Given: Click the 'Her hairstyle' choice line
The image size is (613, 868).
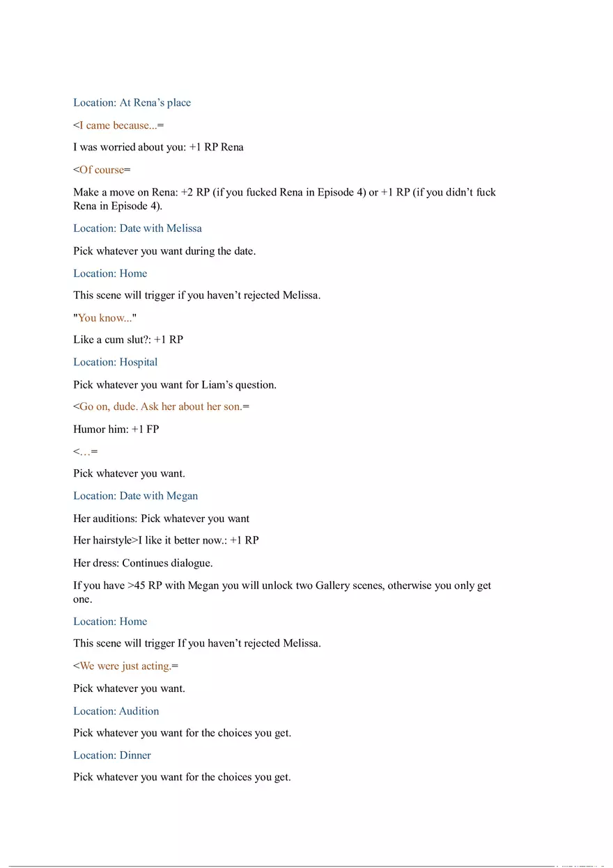Looking at the screenshot, I should point(166,541).
